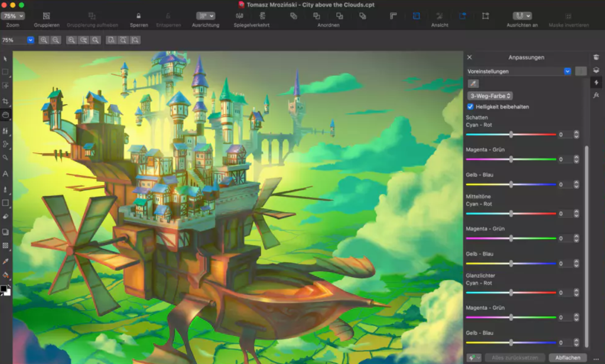This screenshot has width=605, height=364.
Task: Adjust the Schatten Cyan - Rot slider
Action: 511,134
